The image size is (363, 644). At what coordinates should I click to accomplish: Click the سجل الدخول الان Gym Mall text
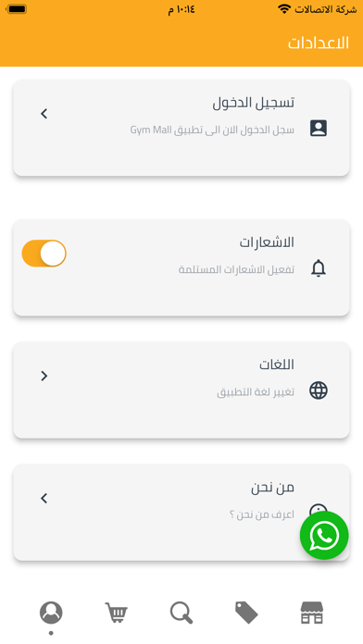click(212, 130)
